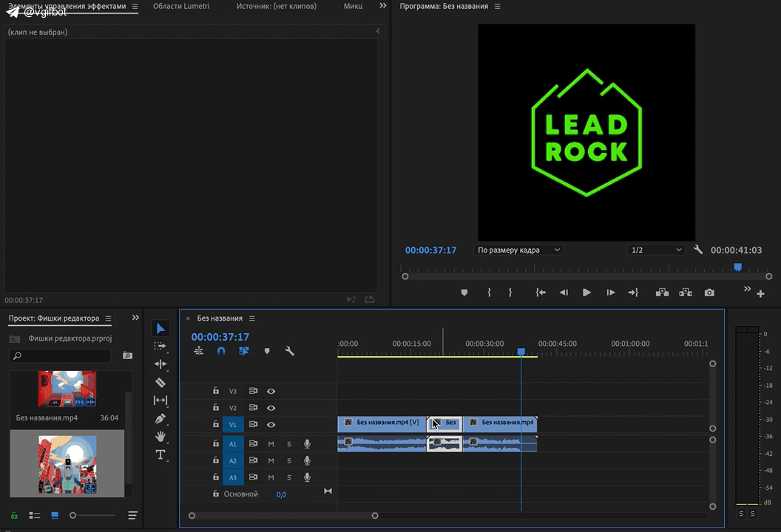781x532 pixels.
Task: Target the A3 audio track
Action: (233, 477)
